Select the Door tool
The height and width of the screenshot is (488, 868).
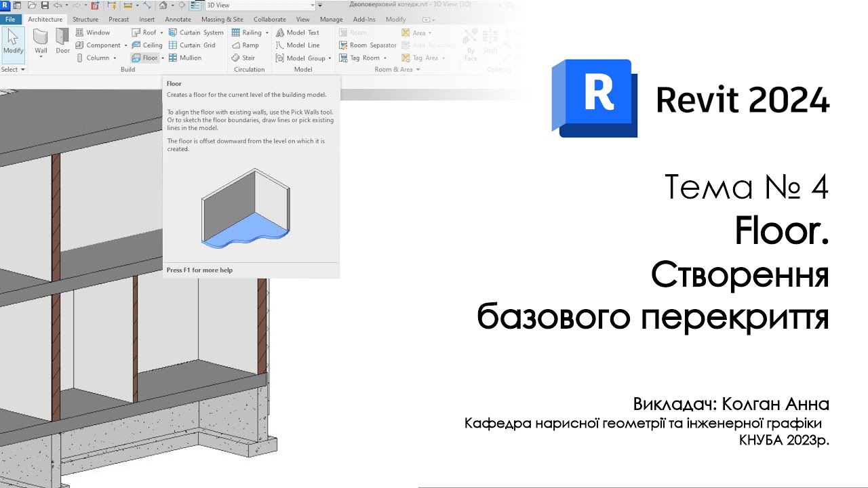[x=62, y=41]
